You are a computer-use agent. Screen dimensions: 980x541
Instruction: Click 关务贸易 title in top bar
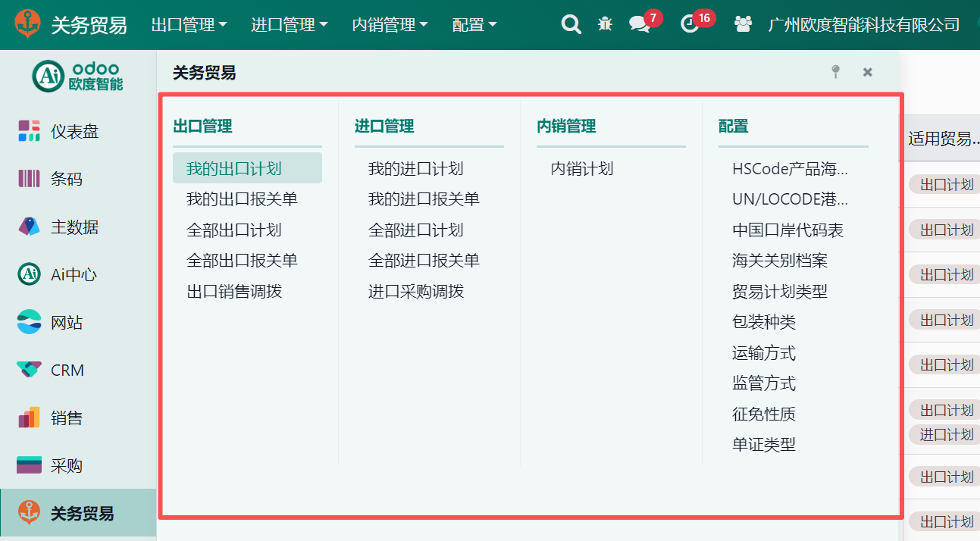click(x=89, y=24)
